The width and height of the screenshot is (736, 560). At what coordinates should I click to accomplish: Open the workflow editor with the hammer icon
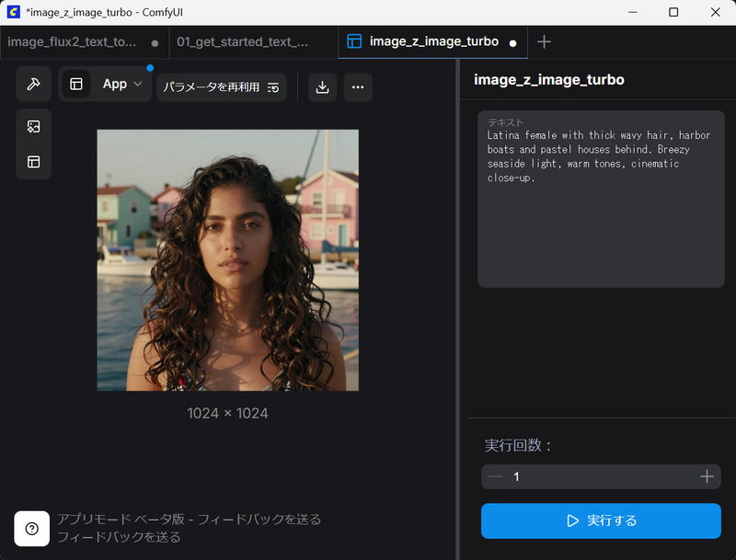[x=33, y=84]
